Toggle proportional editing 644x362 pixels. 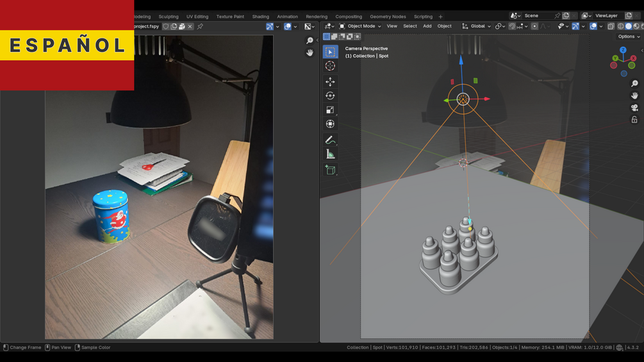point(534,26)
